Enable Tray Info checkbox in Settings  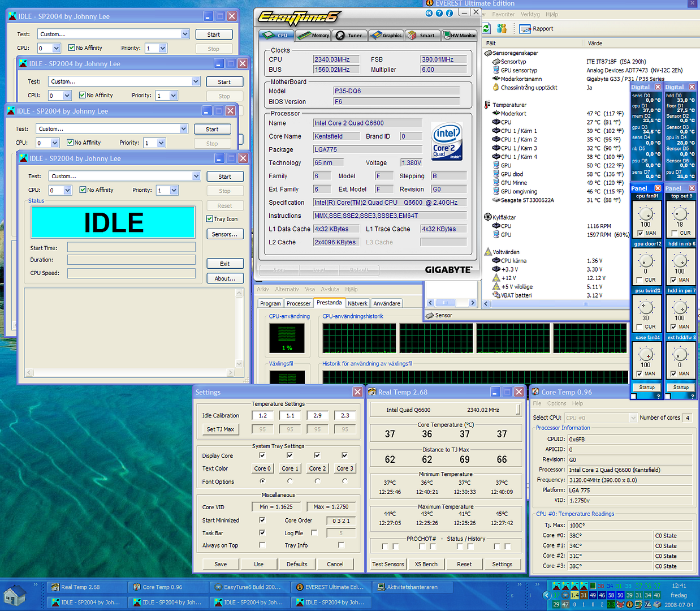pos(341,545)
